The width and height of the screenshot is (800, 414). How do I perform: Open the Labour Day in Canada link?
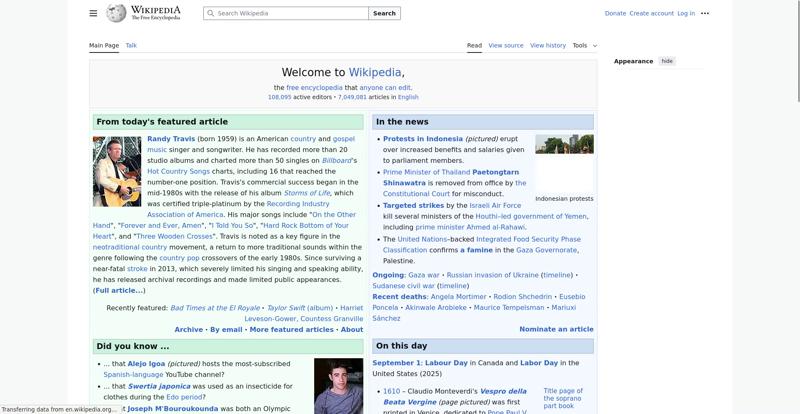coord(446,363)
